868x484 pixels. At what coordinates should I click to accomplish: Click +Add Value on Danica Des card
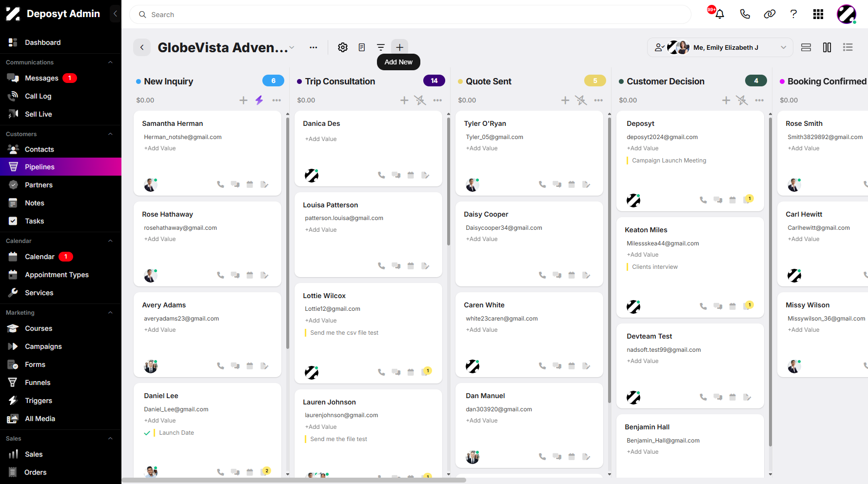click(321, 139)
